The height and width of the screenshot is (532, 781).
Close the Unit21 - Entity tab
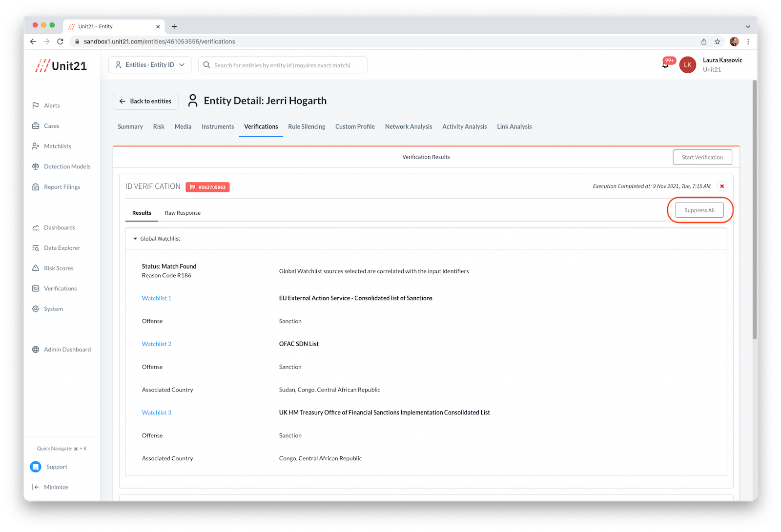point(158,27)
